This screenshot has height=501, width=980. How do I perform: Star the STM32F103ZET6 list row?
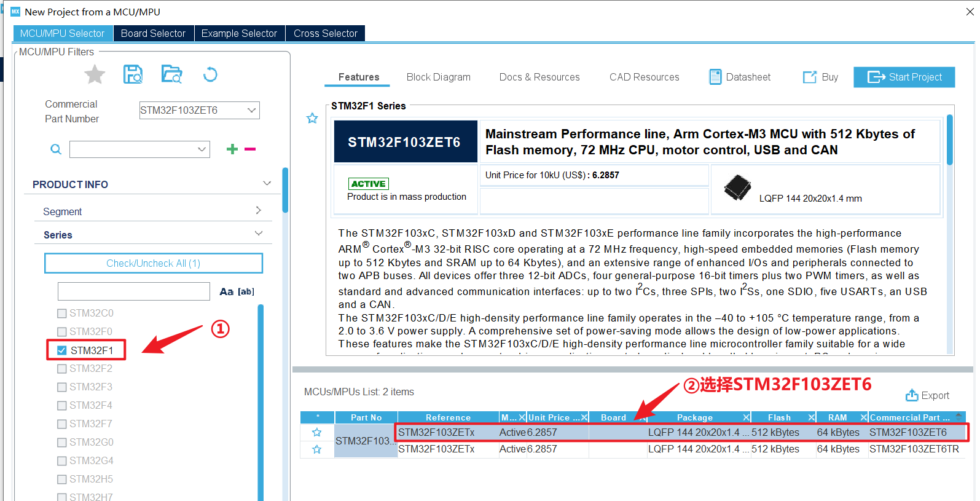click(317, 432)
